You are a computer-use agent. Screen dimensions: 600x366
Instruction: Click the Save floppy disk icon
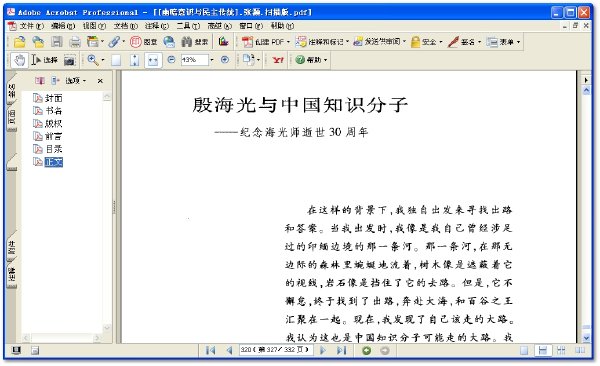pos(57,41)
